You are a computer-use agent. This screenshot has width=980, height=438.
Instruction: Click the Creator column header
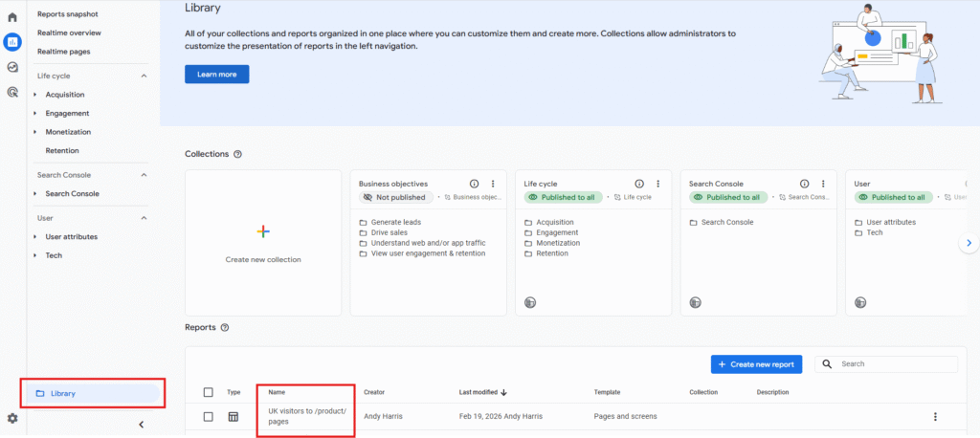(374, 392)
